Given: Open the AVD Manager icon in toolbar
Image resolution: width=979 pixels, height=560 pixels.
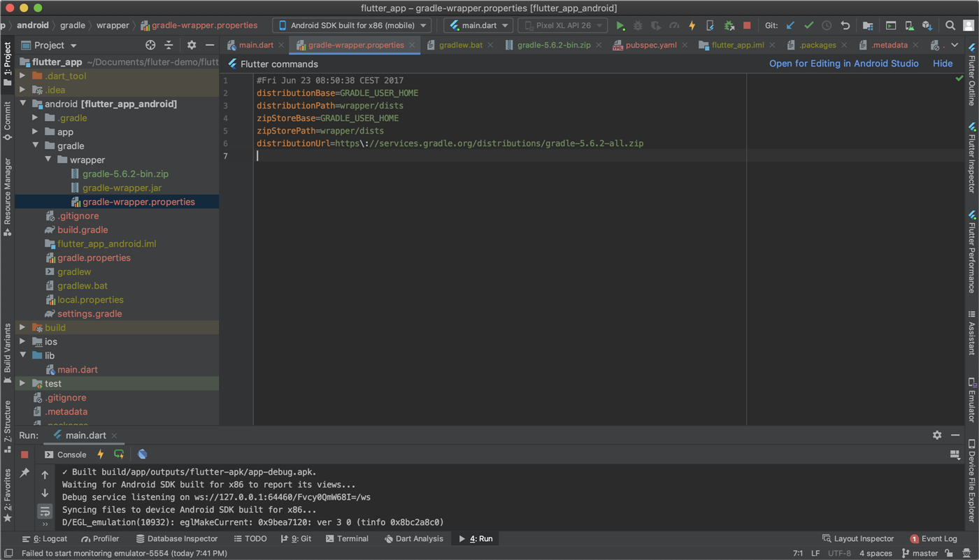Looking at the screenshot, I should click(x=909, y=26).
